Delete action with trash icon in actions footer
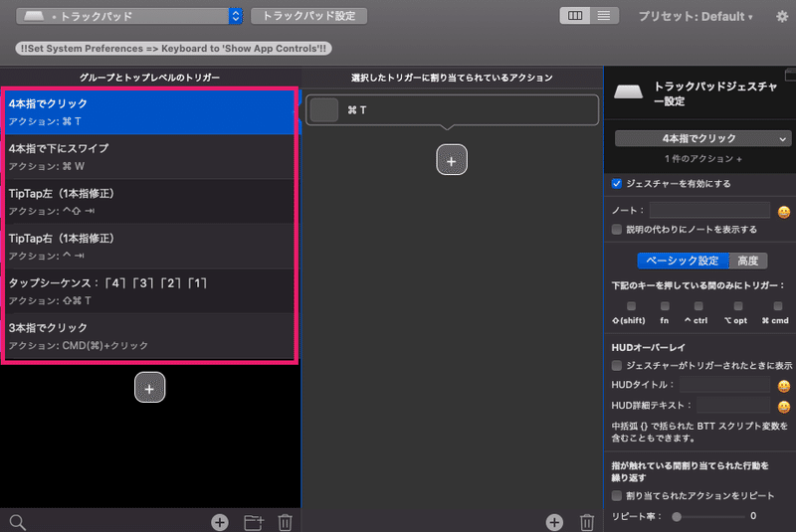The width and height of the screenshot is (796, 532). [587, 522]
